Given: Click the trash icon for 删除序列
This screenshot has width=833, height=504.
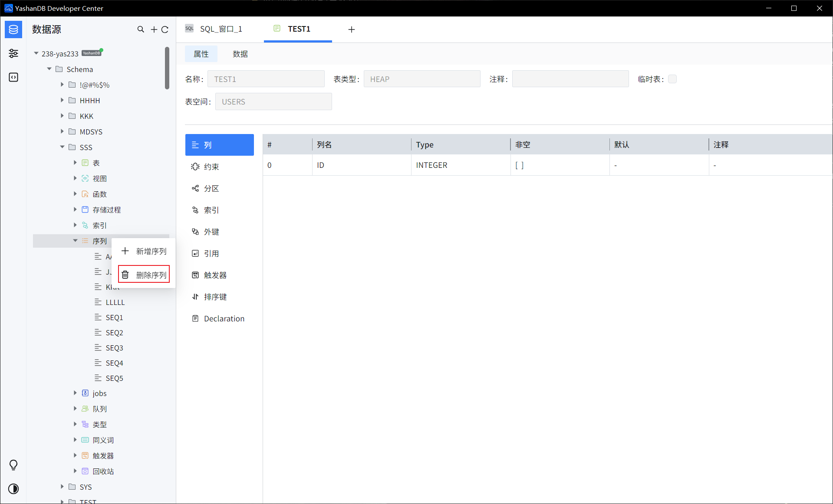Looking at the screenshot, I should (125, 275).
